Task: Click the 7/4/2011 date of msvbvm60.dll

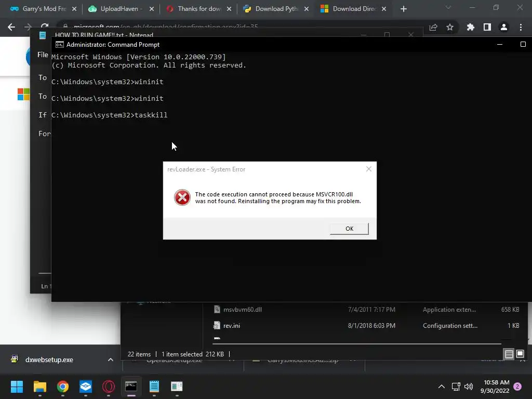Action: coord(371,310)
